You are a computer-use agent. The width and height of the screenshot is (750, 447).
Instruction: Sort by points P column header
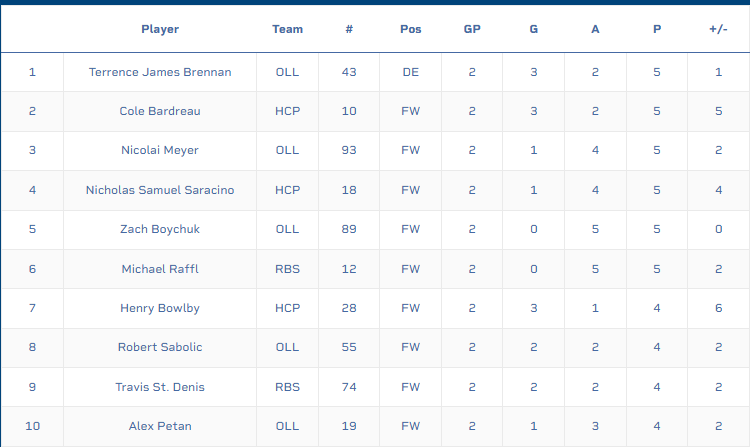(657, 29)
